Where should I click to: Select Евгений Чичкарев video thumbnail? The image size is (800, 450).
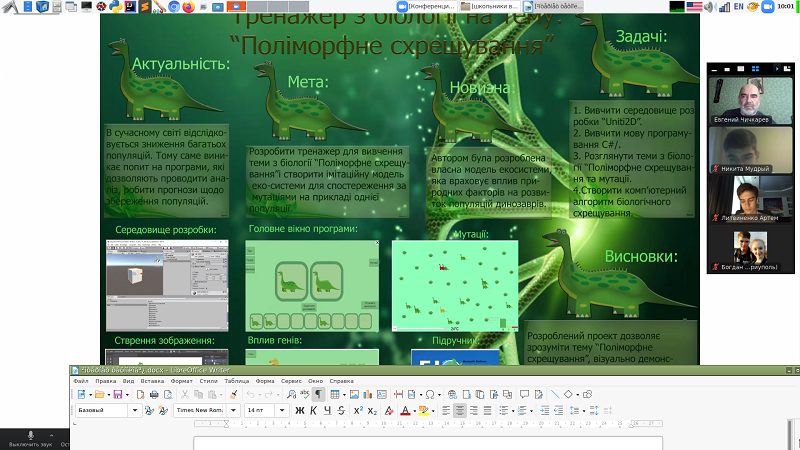point(750,101)
